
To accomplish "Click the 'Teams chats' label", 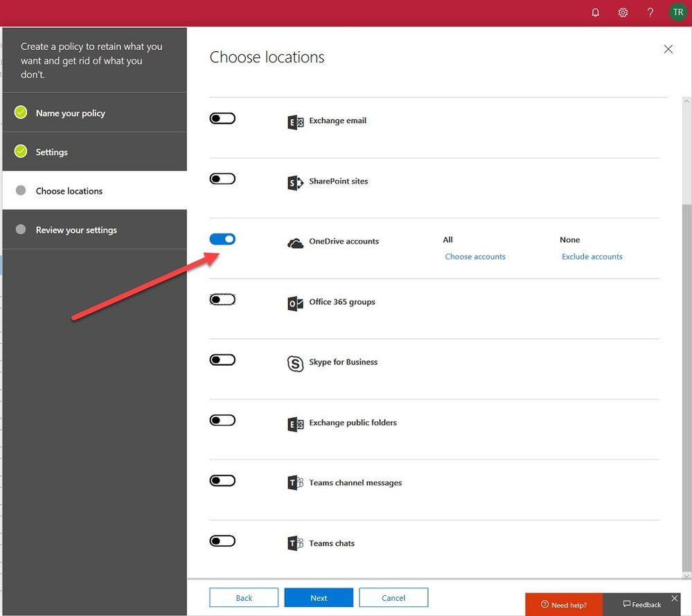I will pos(331,543).
